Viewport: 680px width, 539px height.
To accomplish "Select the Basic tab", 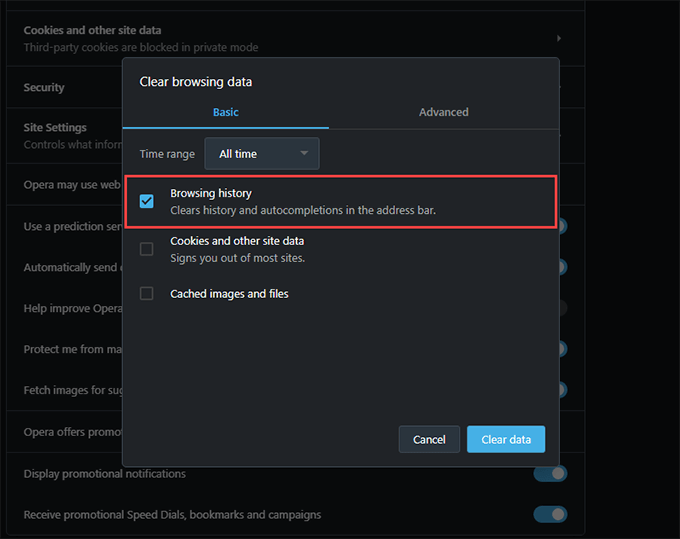I will coord(226,112).
